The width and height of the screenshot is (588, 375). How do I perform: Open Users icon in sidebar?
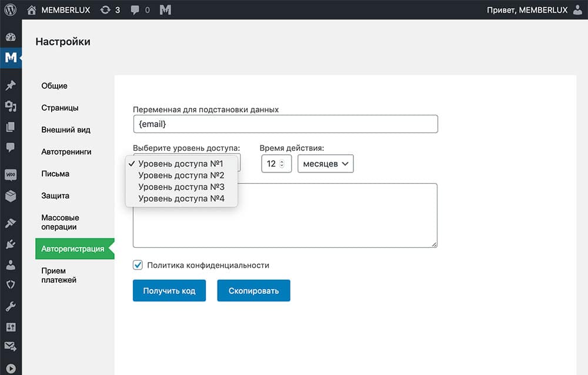pos(11,265)
